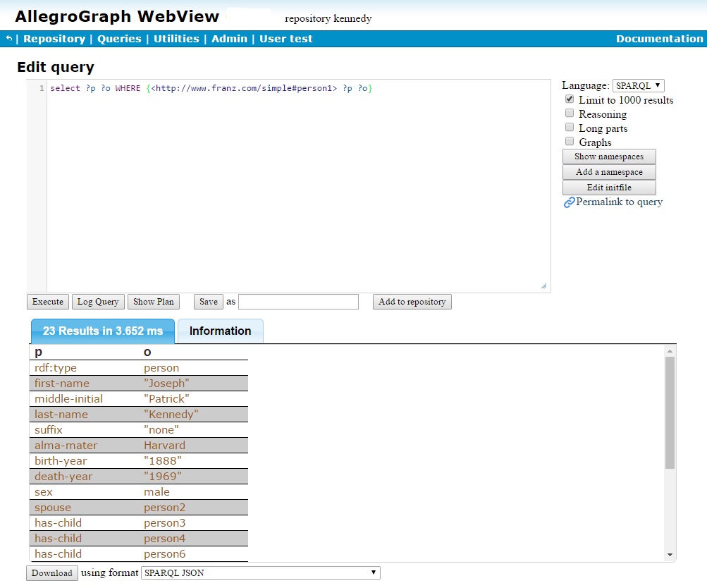Enable the Reasoning checkbox

[x=570, y=113]
